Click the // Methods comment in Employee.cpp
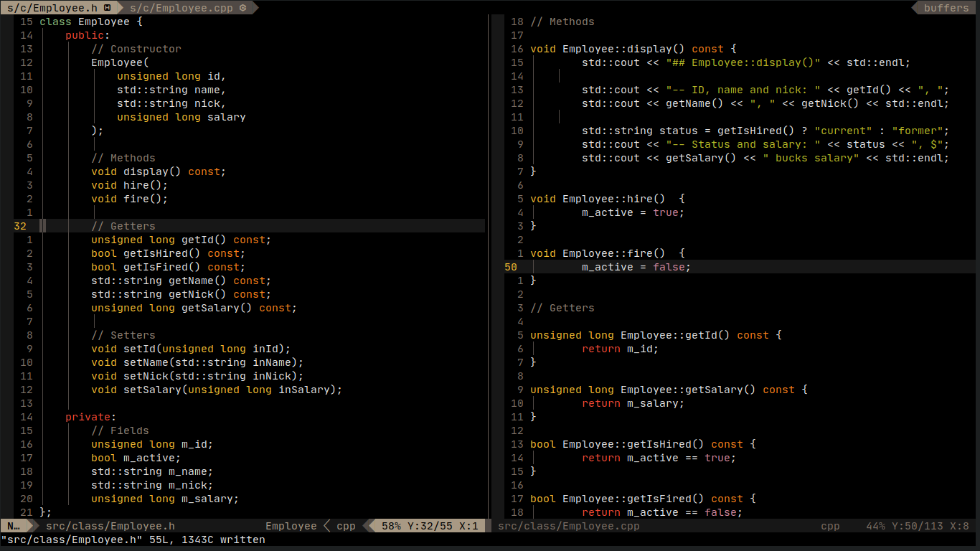The height and width of the screenshot is (551, 980). point(562,22)
